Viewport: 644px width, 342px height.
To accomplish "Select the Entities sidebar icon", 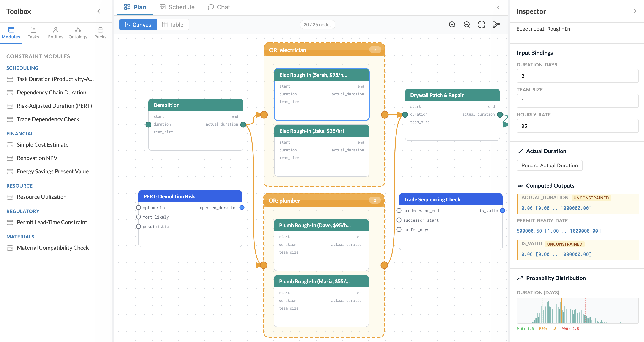I will (x=55, y=32).
